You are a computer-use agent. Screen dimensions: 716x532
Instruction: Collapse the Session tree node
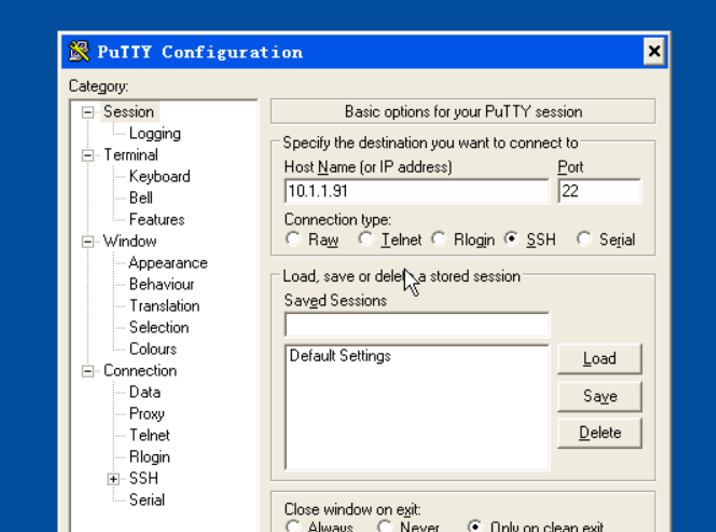coord(87,112)
